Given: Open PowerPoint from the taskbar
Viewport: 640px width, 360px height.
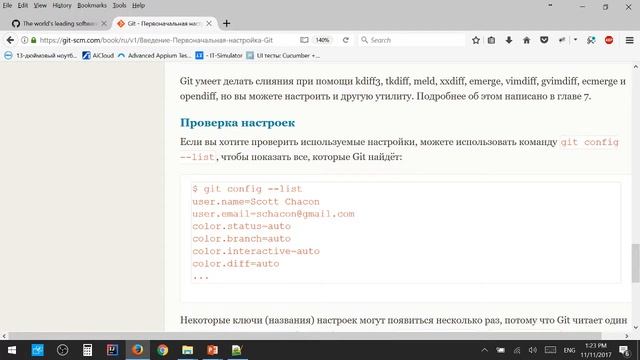Looking at the screenshot, I should point(212,350).
